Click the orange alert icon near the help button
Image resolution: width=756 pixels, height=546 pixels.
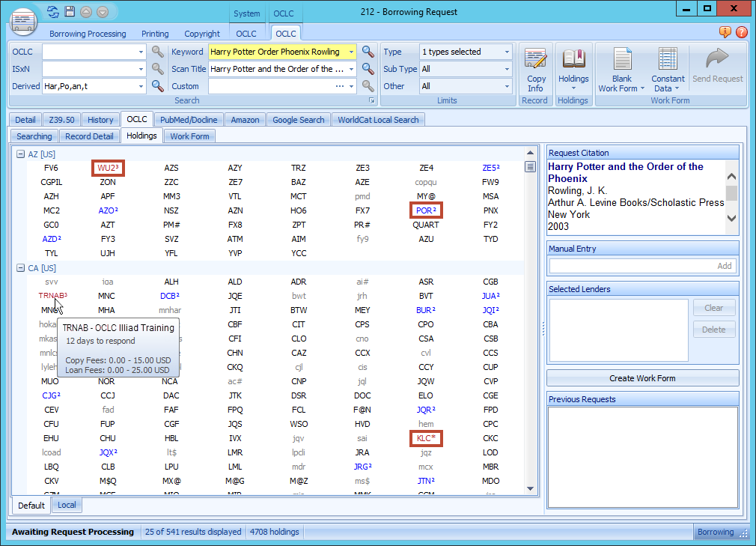tap(725, 33)
